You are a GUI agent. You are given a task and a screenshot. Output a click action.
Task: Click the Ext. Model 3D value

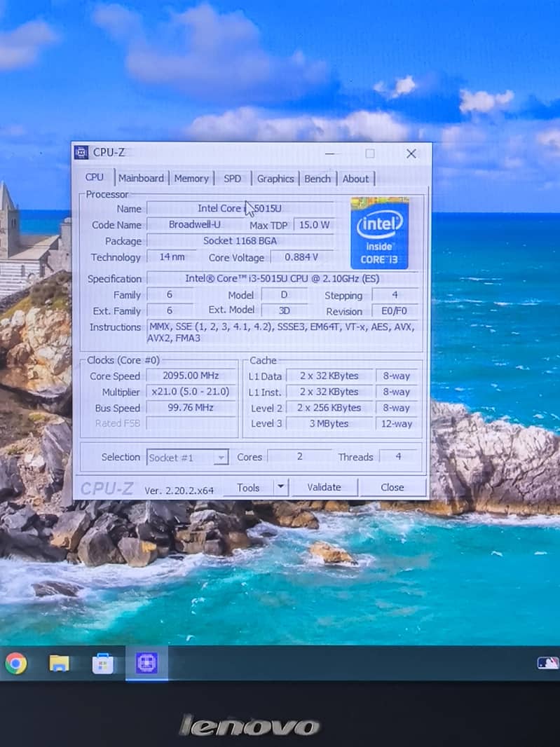click(284, 310)
